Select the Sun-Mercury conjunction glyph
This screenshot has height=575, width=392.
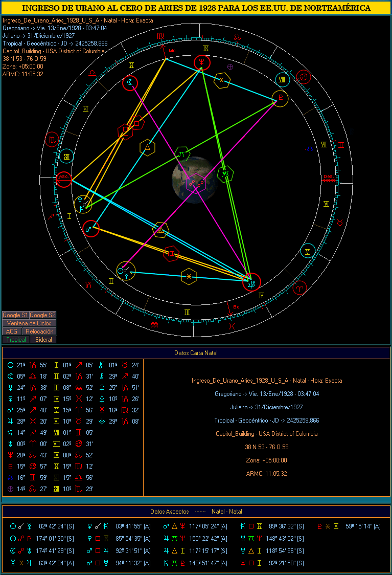tap(125, 271)
